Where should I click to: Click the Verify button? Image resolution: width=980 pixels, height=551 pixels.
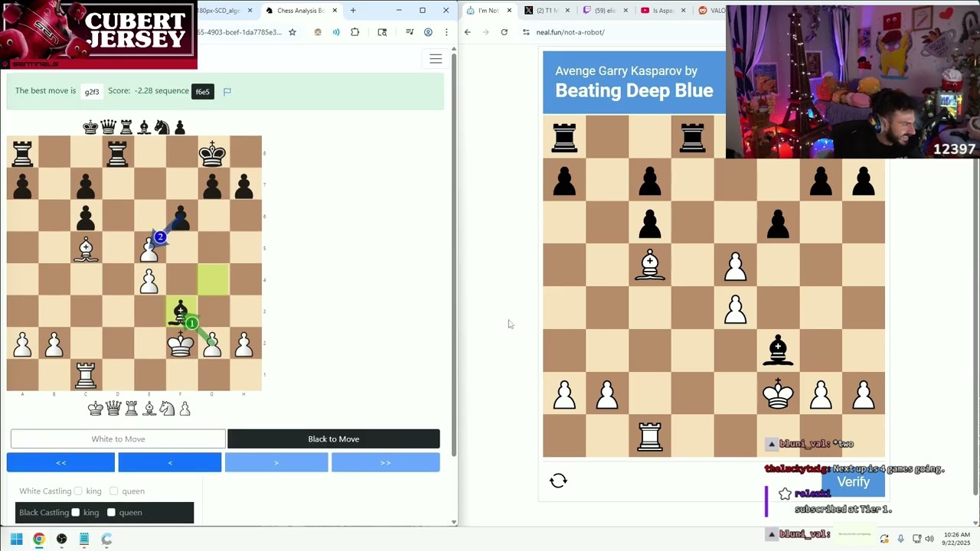click(x=853, y=482)
